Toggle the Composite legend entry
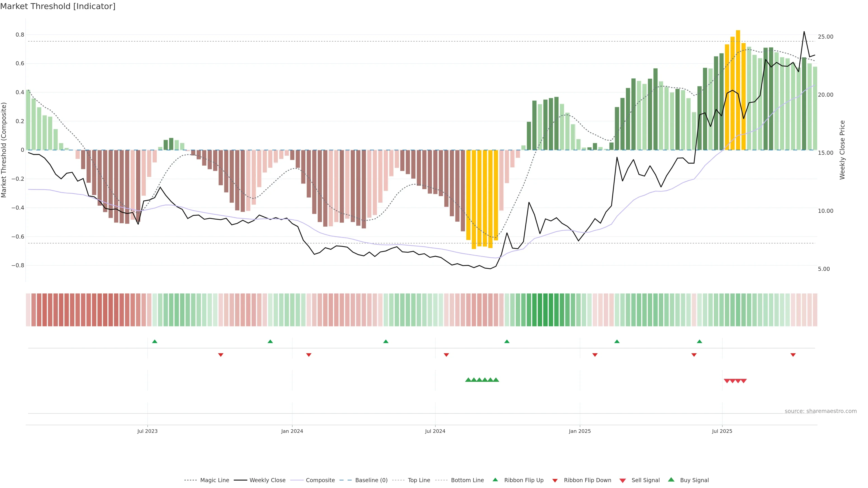The height and width of the screenshot is (488, 868). 320,480
